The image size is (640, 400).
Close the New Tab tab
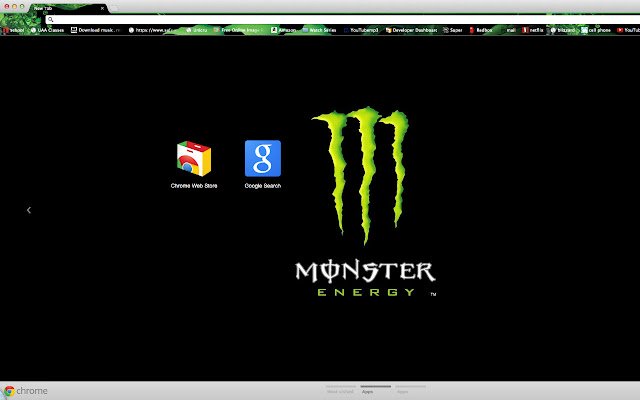(x=102, y=8)
